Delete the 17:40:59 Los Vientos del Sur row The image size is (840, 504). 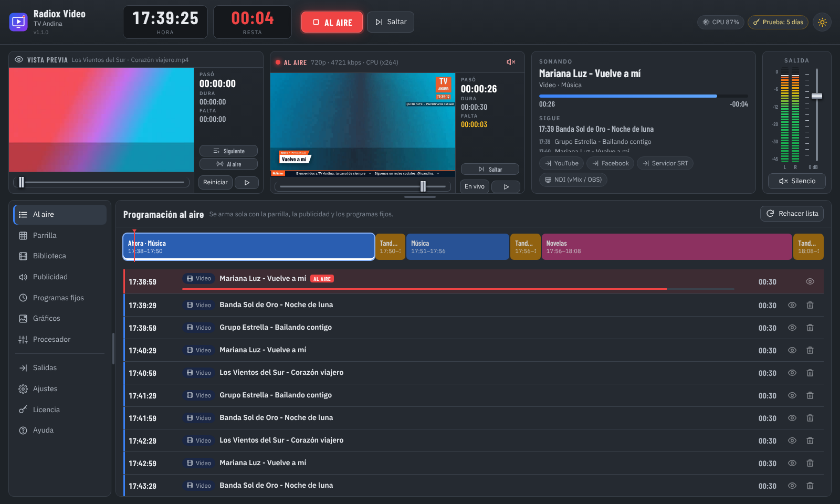click(x=810, y=373)
